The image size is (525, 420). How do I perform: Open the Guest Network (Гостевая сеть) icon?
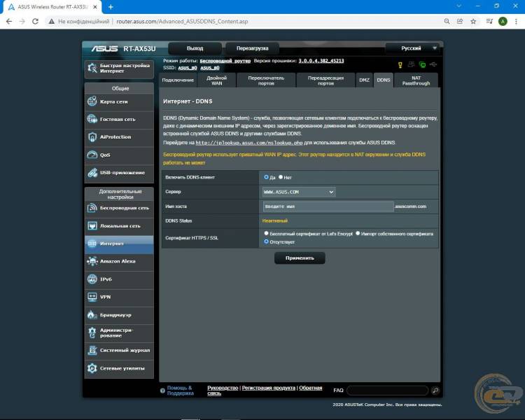(92, 119)
